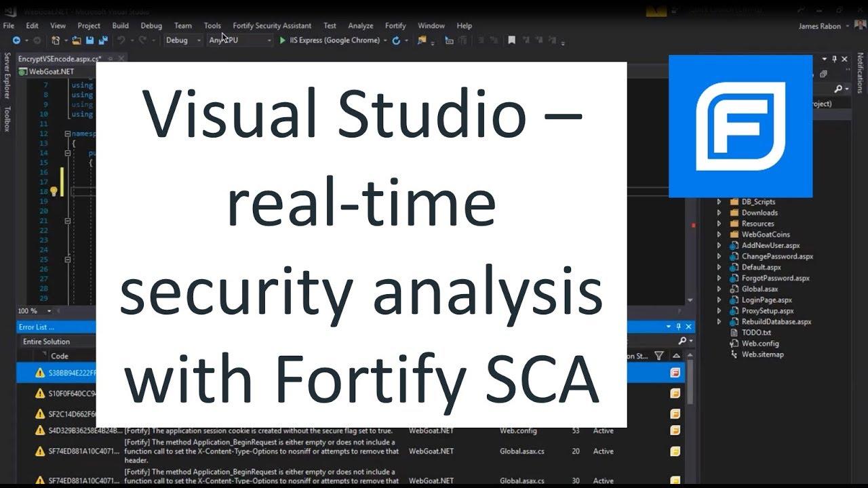The image size is (868, 488).
Task: Open the Any CPU platform dropdown
Action: click(239, 41)
